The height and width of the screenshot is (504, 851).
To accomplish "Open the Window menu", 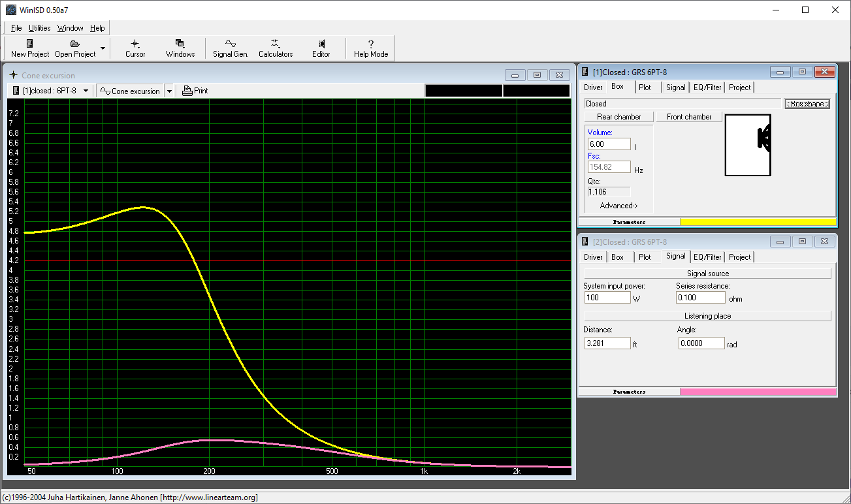I will click(70, 28).
